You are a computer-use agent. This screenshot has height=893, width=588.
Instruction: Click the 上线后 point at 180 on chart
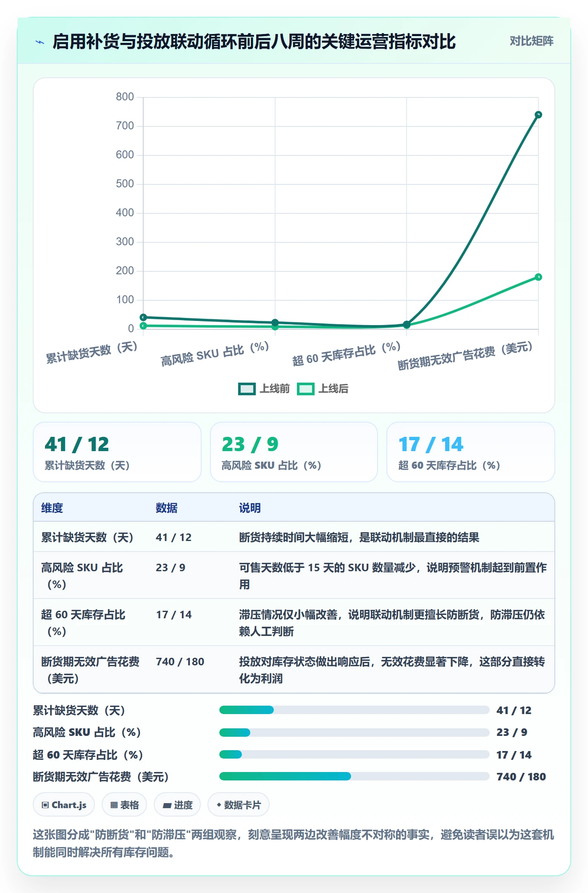(538, 277)
